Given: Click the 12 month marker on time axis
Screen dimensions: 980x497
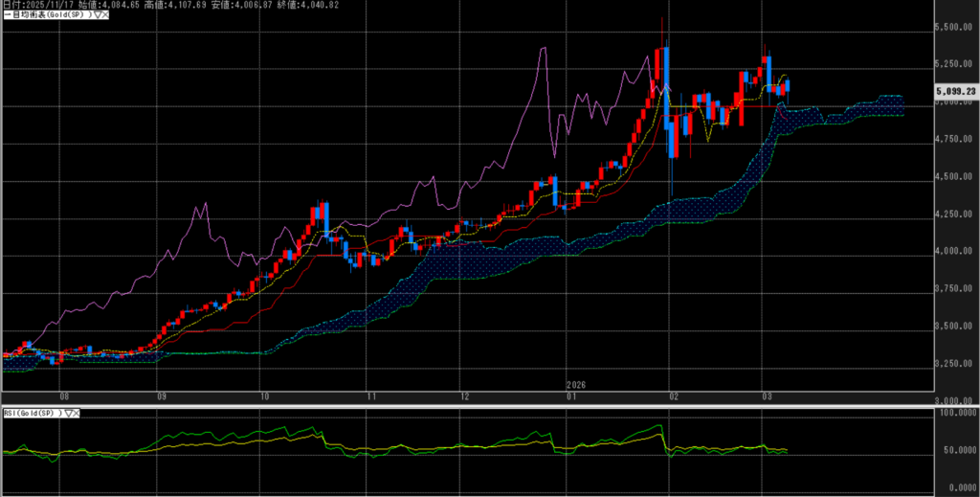Looking at the screenshot, I should coord(464,395).
